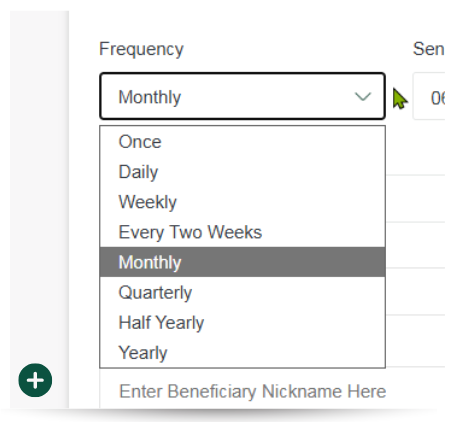462x422 pixels.
Task: Click blank area right of the Yearly option
Action: tap(277, 352)
